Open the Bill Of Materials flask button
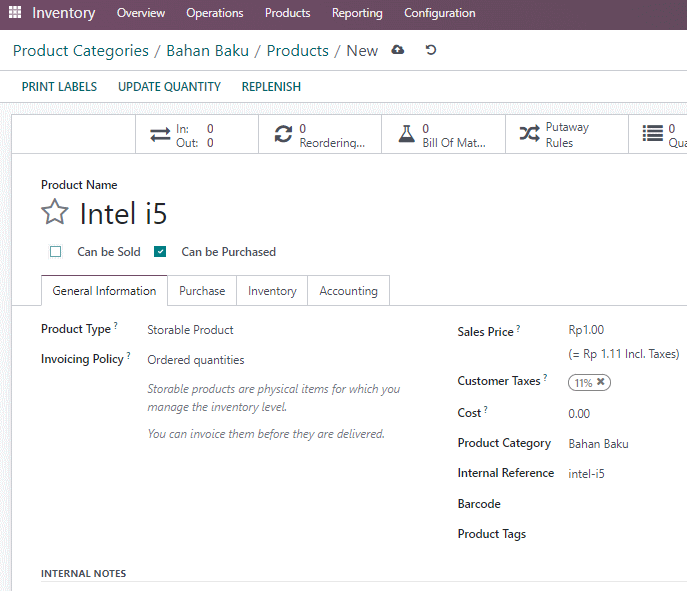This screenshot has height=591, width=687. [x=443, y=134]
